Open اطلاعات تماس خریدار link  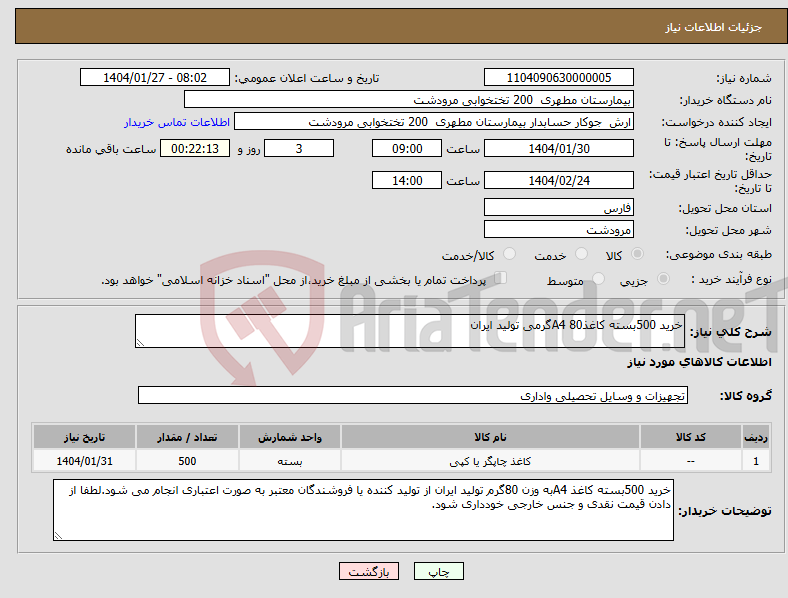[177, 122]
